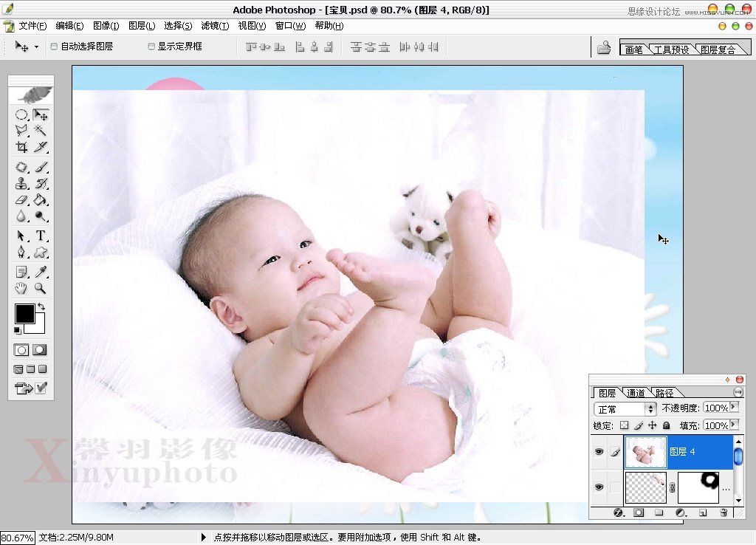Create new layer in Layers panel
The image size is (756, 545).
click(x=703, y=513)
